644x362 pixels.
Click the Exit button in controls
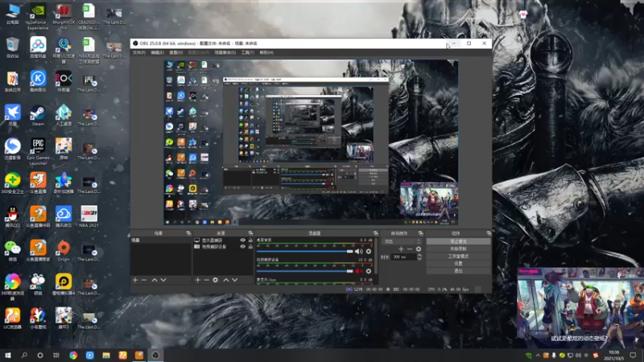pos(458,271)
